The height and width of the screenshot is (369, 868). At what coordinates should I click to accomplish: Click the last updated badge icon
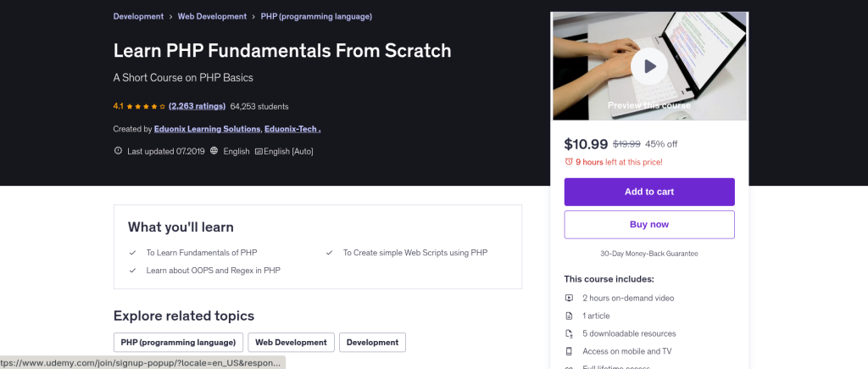point(118,151)
